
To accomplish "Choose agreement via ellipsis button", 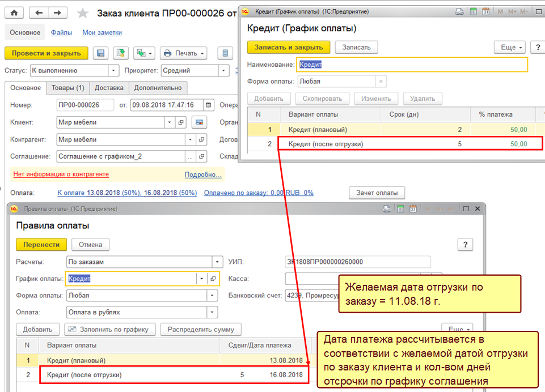I will click(190, 156).
